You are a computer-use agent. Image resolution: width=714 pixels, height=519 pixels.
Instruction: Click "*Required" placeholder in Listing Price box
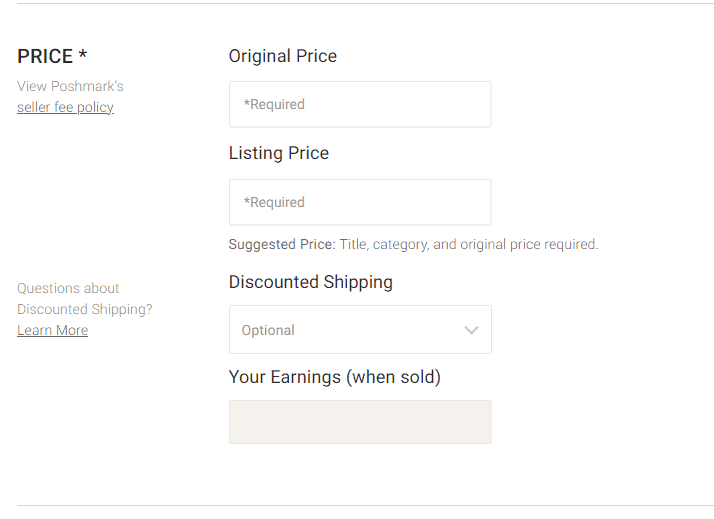click(x=274, y=202)
